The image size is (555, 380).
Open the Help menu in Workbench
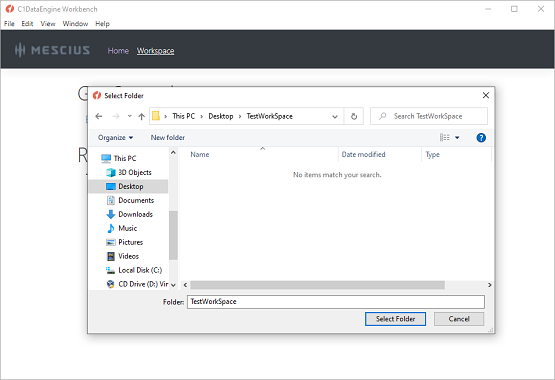(x=102, y=24)
